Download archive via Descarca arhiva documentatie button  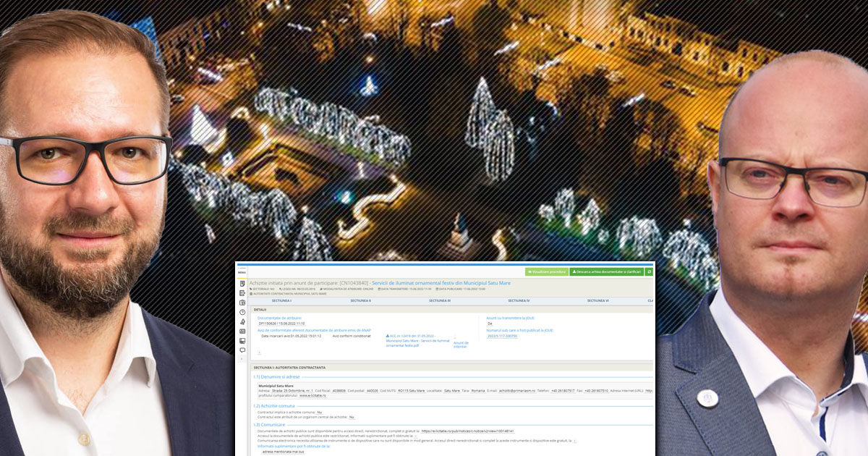(x=606, y=271)
